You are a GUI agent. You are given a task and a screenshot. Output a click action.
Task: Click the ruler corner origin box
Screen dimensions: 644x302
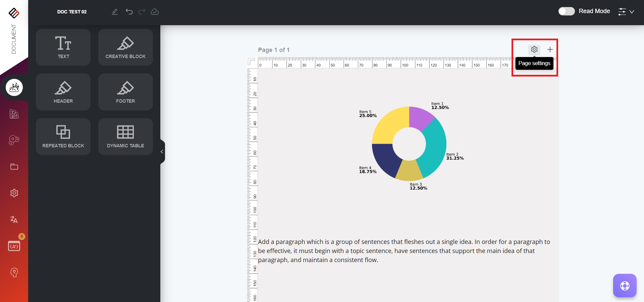(x=251, y=62)
